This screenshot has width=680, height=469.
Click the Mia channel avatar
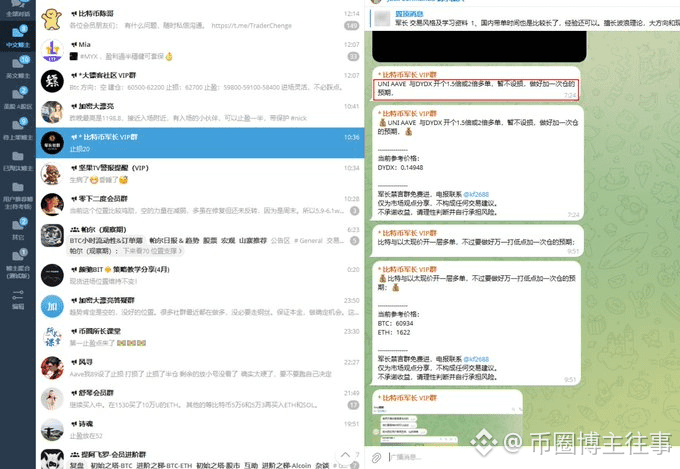click(x=52, y=50)
